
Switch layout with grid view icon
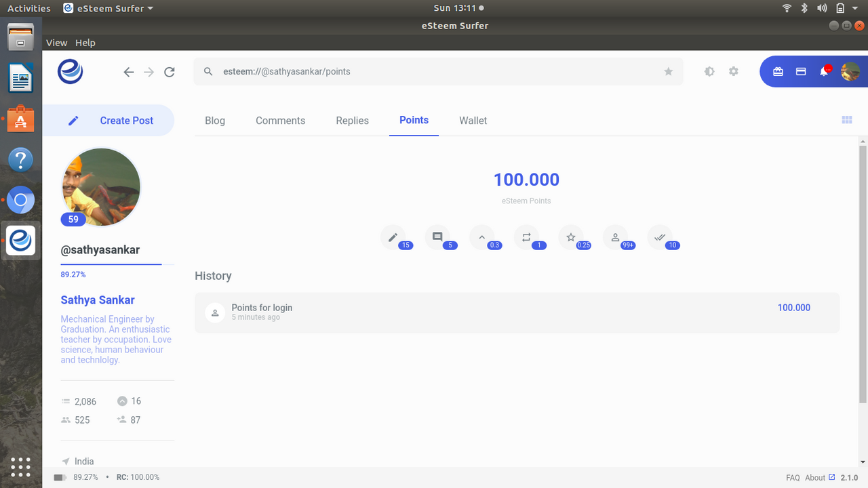click(847, 120)
